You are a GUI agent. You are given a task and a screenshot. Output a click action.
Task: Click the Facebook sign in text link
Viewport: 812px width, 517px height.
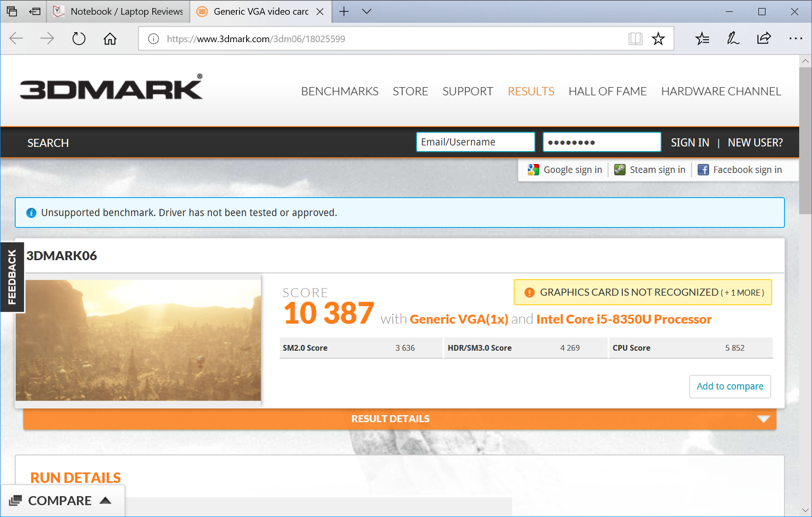coord(747,170)
